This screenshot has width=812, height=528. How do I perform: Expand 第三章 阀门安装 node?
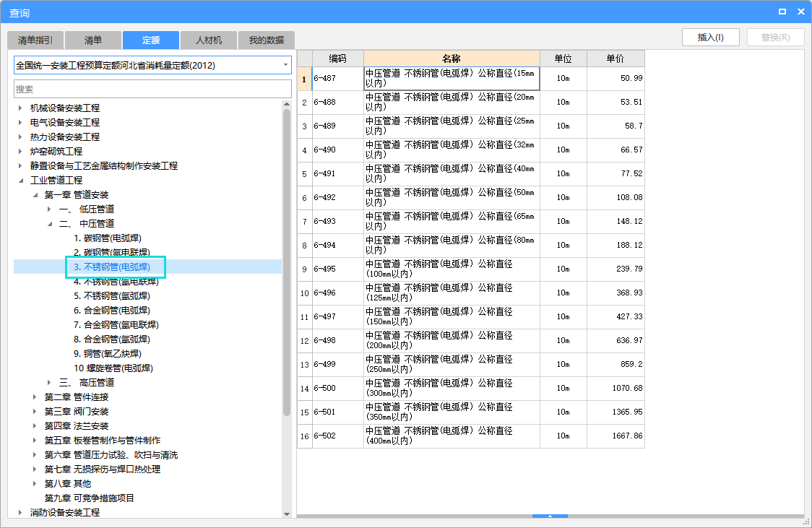coord(35,412)
